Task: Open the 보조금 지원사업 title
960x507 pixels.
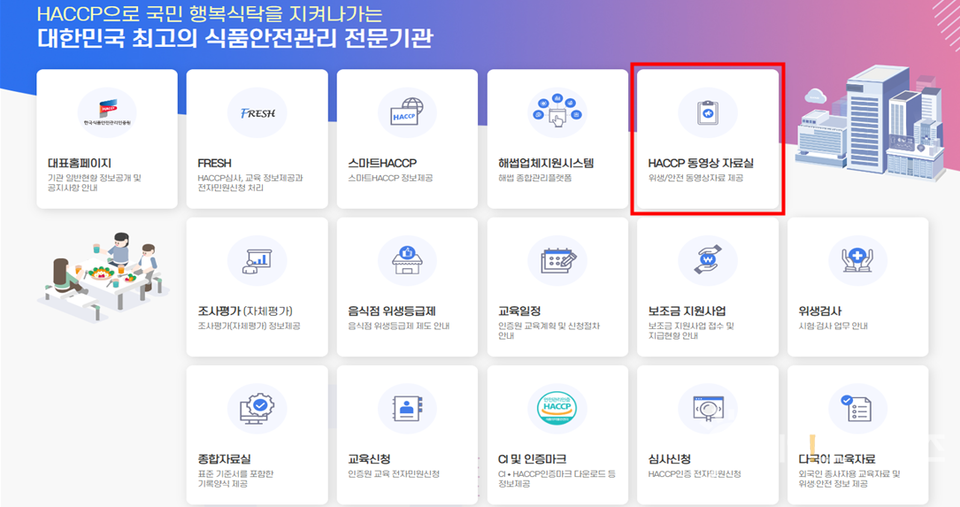Action: (x=687, y=311)
